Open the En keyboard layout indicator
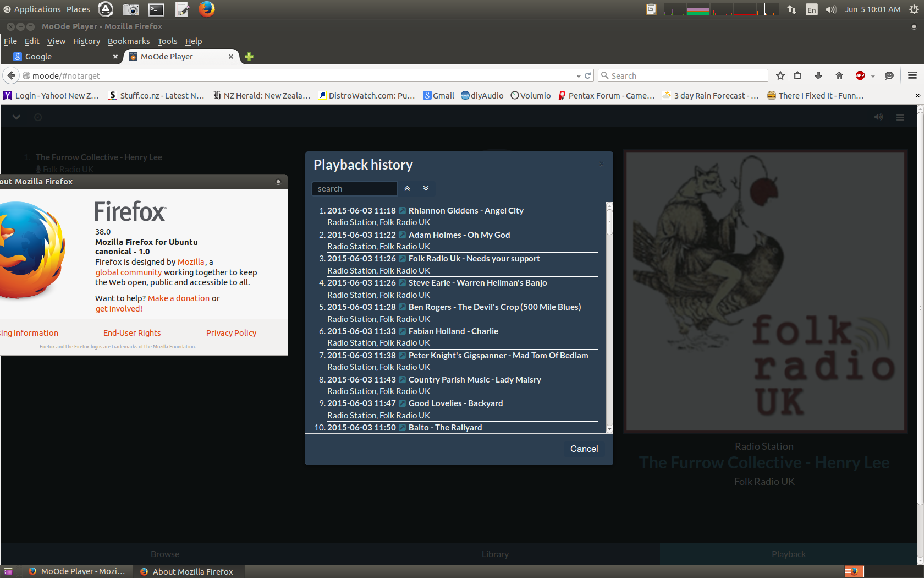The width and height of the screenshot is (924, 578). pyautogui.click(x=812, y=9)
